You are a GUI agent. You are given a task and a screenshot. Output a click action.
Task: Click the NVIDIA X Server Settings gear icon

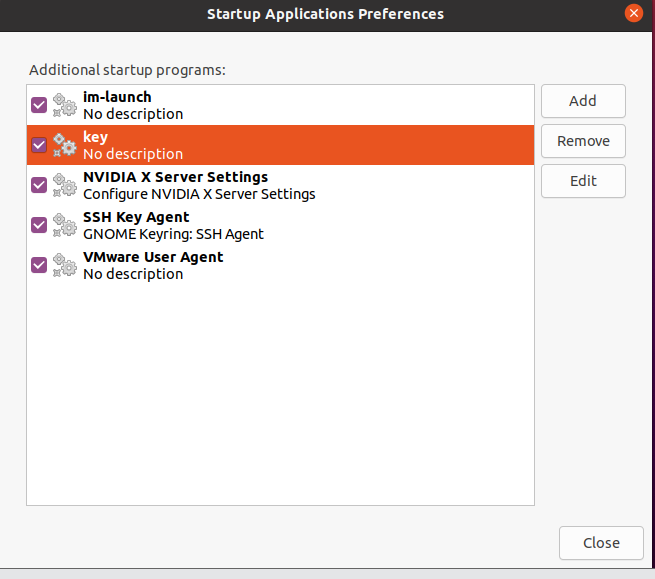(x=65, y=185)
